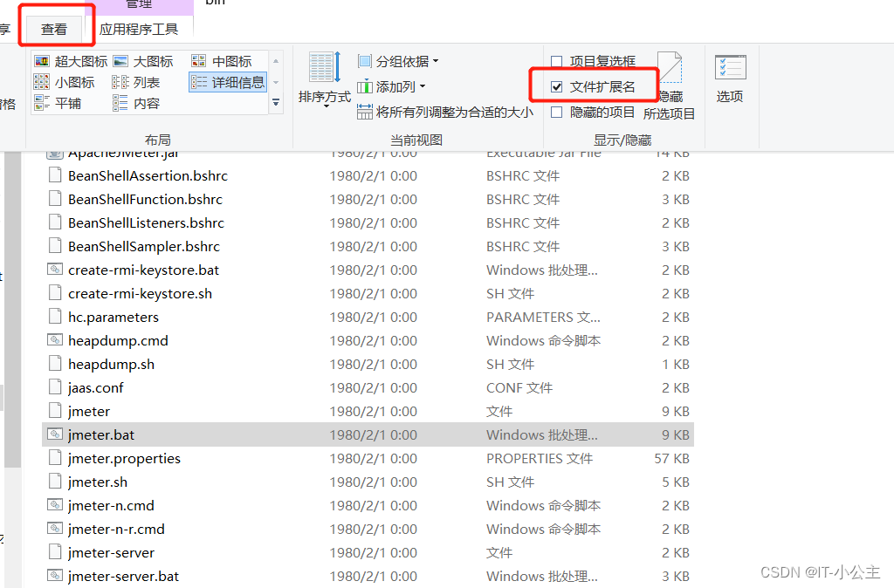Step the layout gallery down one row
This screenshot has width=894, height=588.
(x=276, y=83)
